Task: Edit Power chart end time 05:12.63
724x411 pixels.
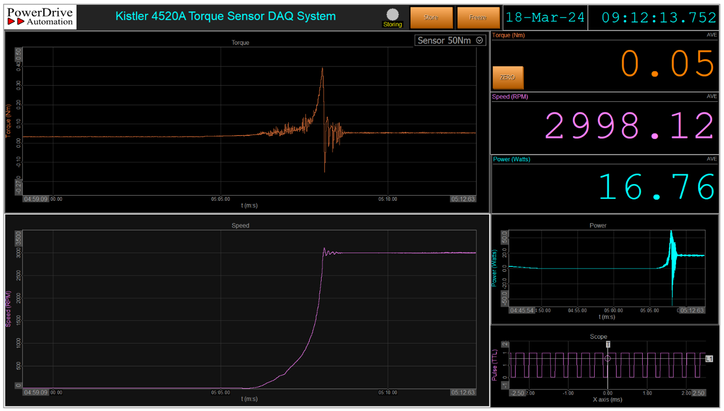Action: click(692, 310)
